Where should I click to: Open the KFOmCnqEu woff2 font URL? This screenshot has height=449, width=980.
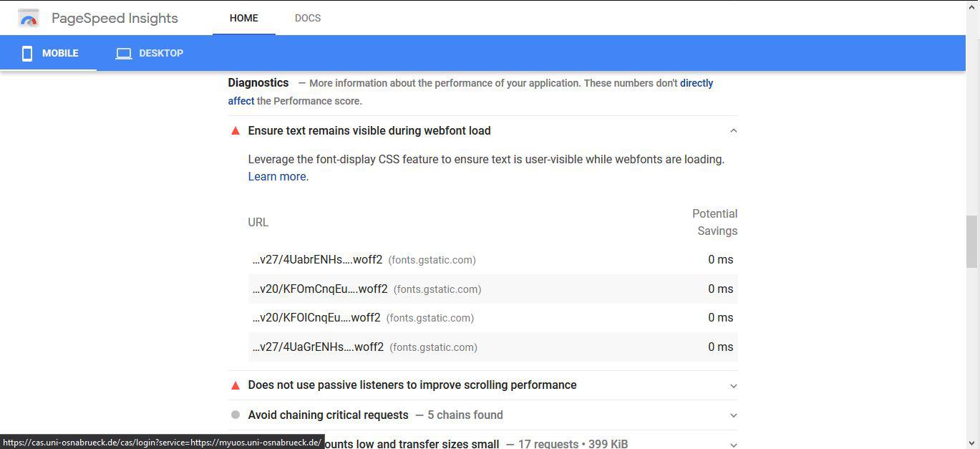(x=320, y=289)
